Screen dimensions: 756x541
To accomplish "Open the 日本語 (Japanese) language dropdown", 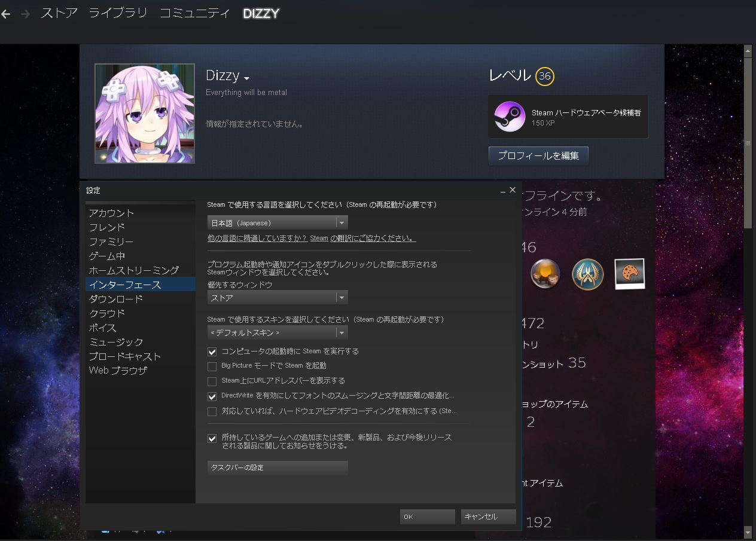I will coord(278,222).
